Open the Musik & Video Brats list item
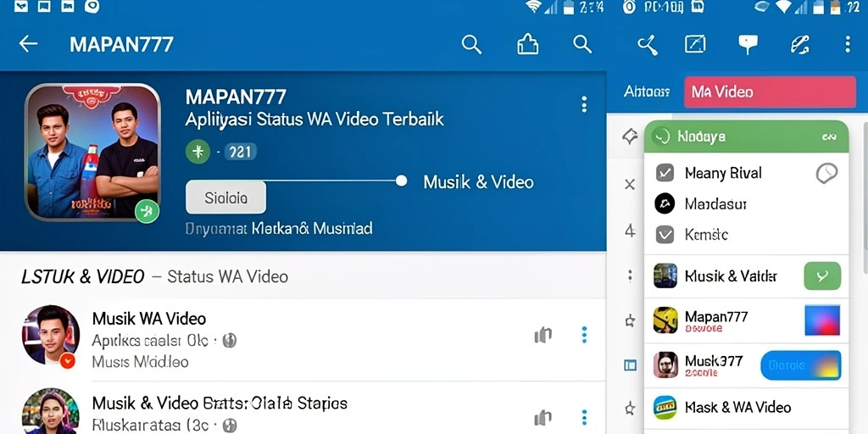The width and height of the screenshot is (868, 434). coord(303,408)
